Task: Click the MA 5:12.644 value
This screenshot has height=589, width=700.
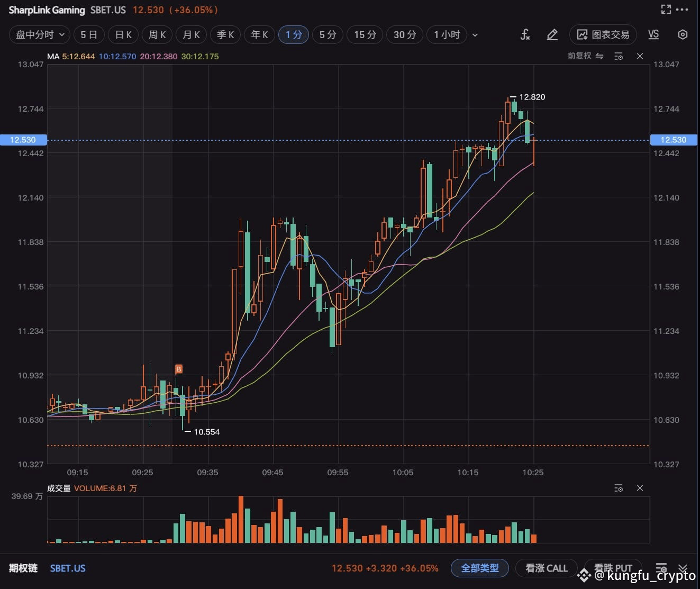Action: 79,56
